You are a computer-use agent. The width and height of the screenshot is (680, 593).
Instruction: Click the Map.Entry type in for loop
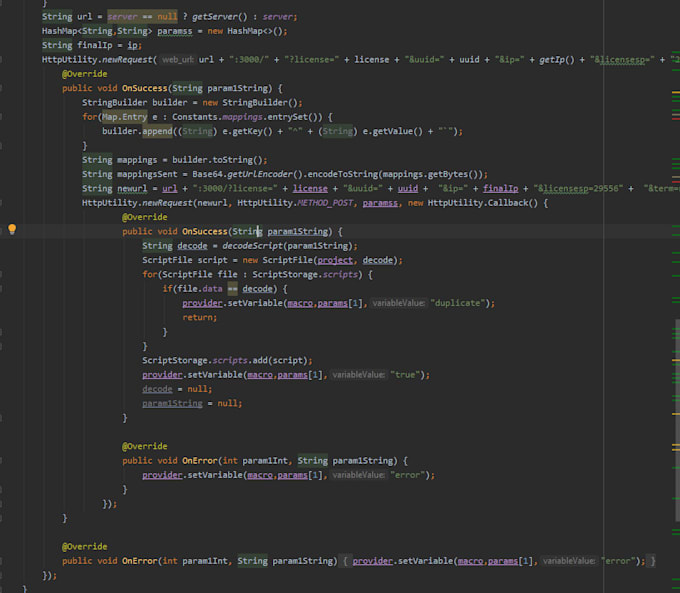(x=124, y=117)
